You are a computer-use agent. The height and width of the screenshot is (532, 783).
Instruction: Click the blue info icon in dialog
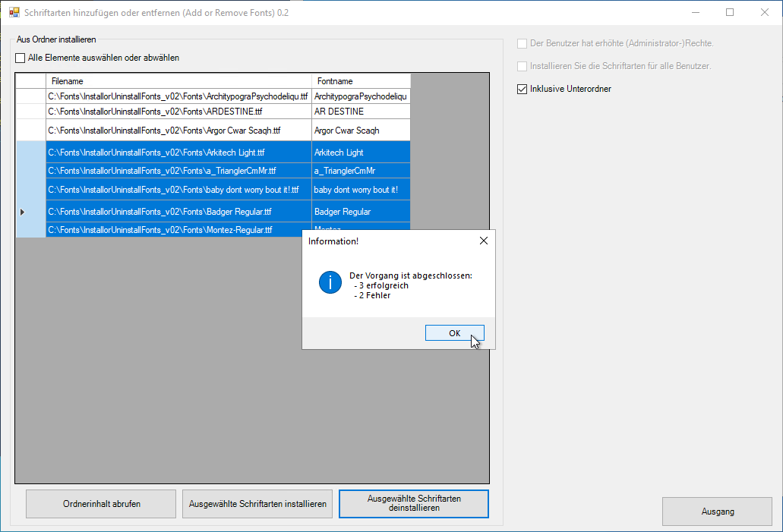[330, 282]
